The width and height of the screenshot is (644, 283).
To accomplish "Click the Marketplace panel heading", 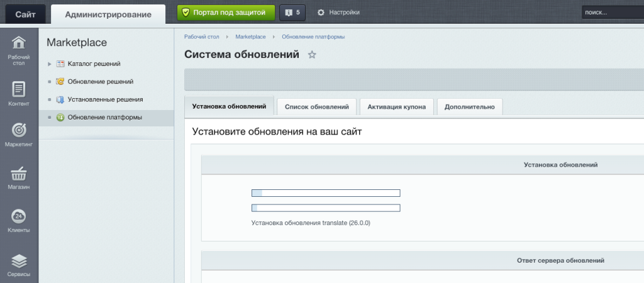I will click(77, 42).
